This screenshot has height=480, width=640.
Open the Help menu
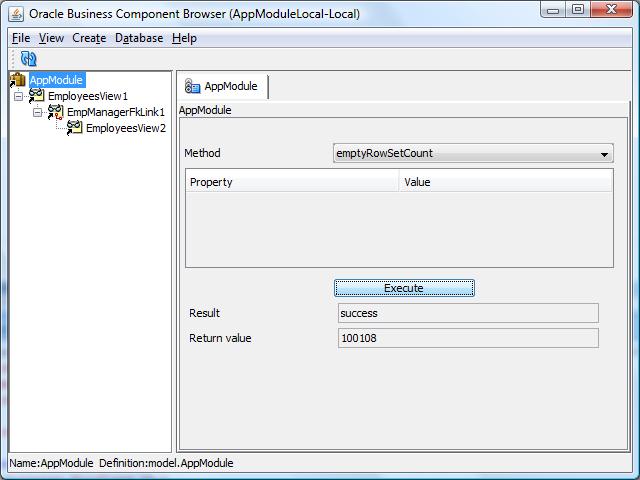coord(184,38)
